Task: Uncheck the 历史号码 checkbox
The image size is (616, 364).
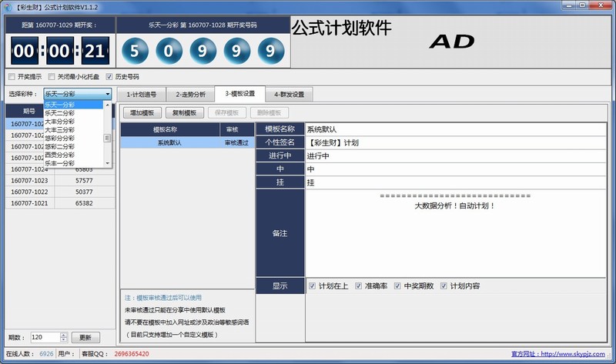Action: coord(109,77)
